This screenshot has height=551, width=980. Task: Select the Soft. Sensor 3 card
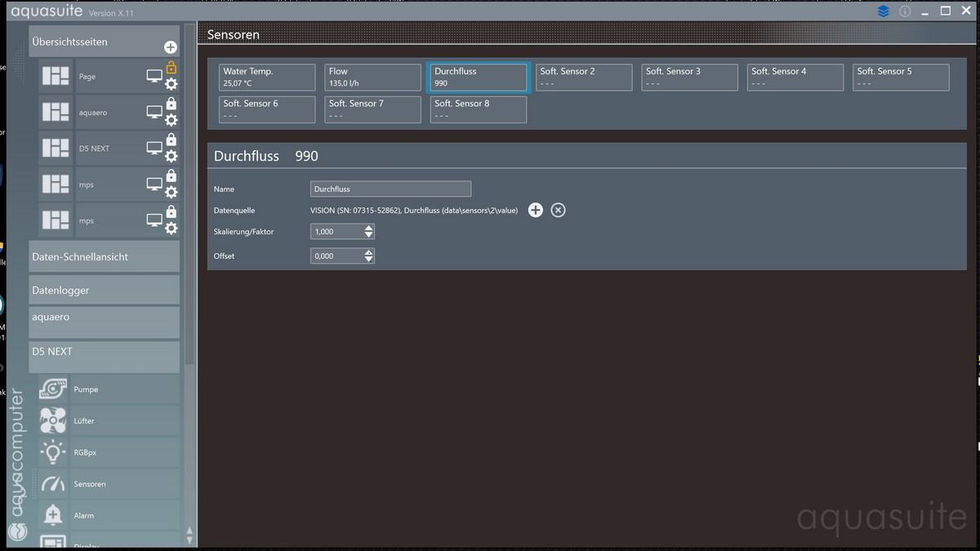tap(690, 77)
